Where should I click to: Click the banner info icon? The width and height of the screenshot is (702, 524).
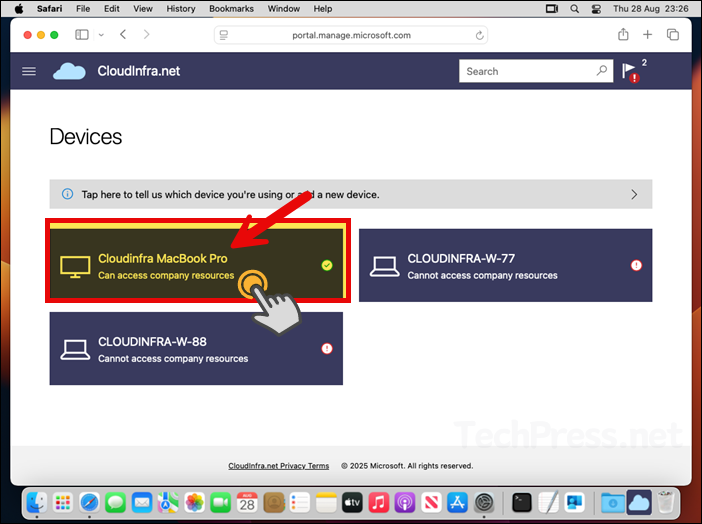(x=67, y=194)
